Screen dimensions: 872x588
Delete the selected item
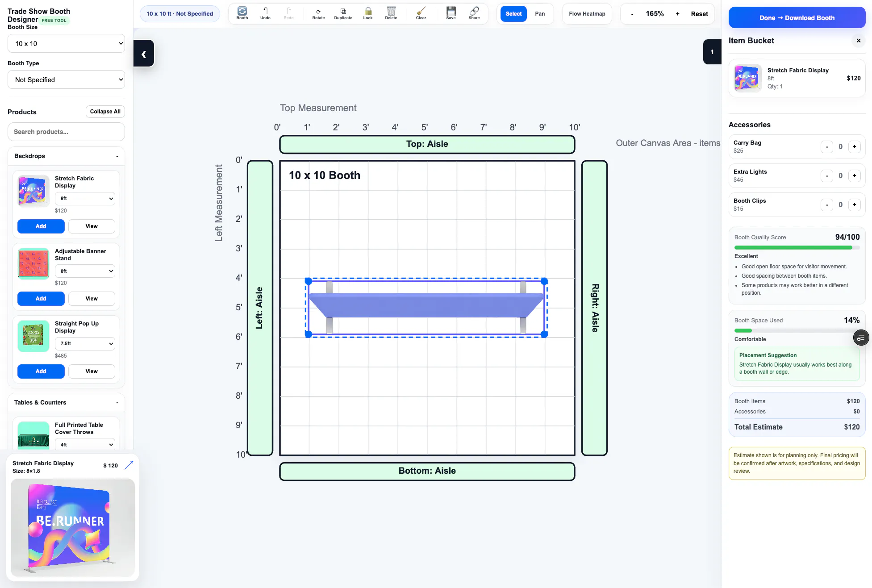click(391, 13)
